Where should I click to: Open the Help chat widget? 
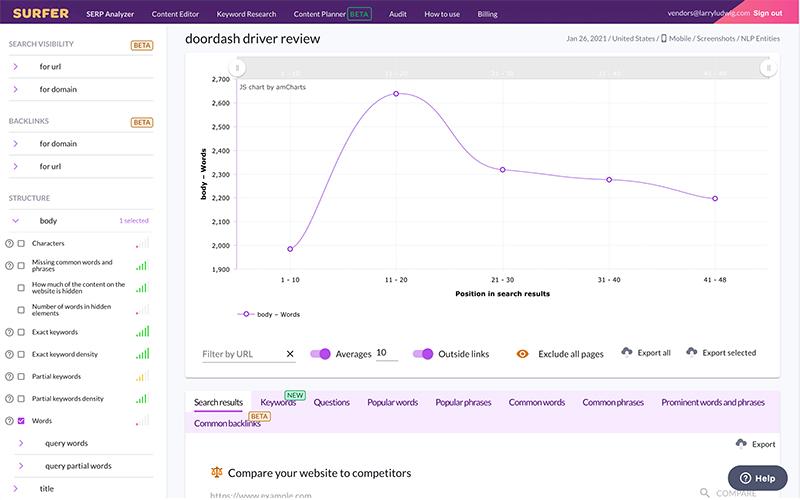757,478
